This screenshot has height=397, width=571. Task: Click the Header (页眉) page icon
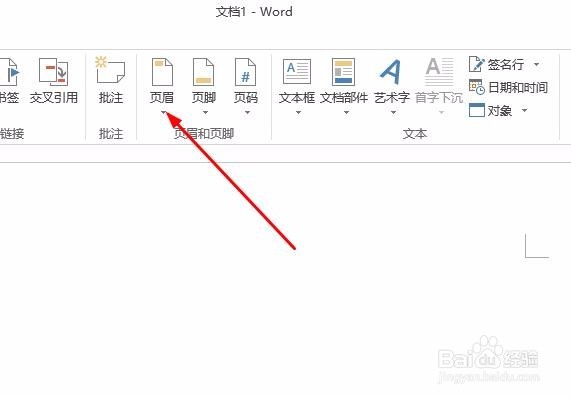(x=162, y=72)
